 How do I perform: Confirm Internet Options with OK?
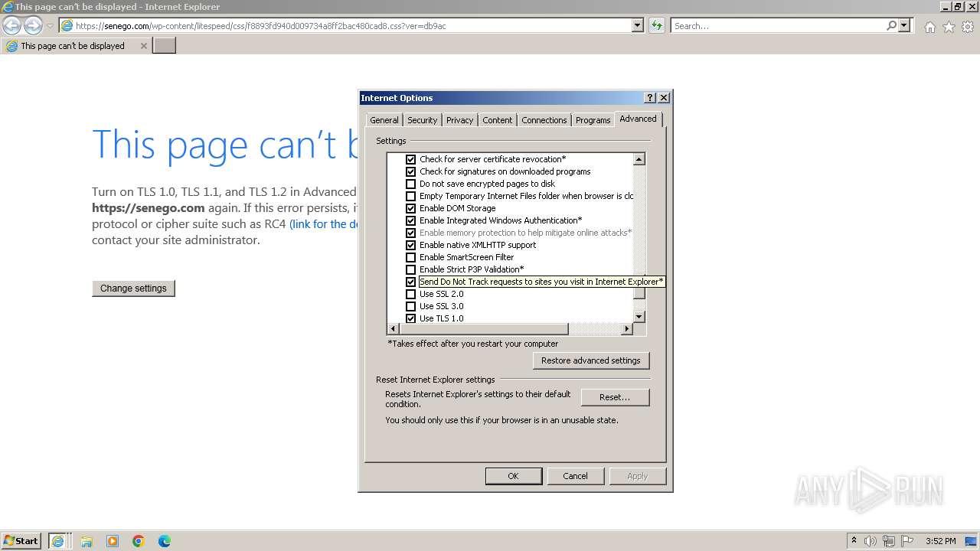click(x=513, y=476)
